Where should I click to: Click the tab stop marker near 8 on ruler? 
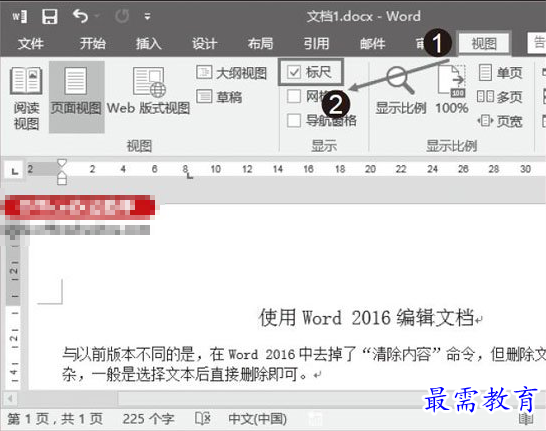click(x=189, y=176)
